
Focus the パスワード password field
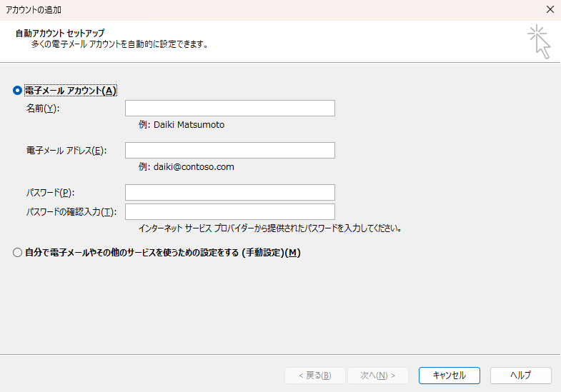[229, 192]
